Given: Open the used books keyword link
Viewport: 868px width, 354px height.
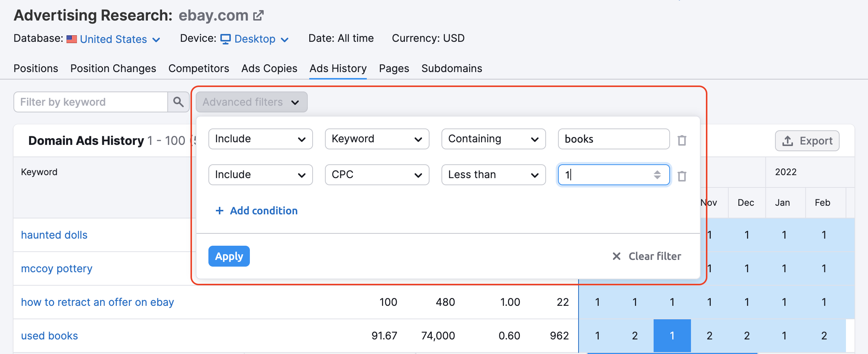Looking at the screenshot, I should (x=49, y=336).
